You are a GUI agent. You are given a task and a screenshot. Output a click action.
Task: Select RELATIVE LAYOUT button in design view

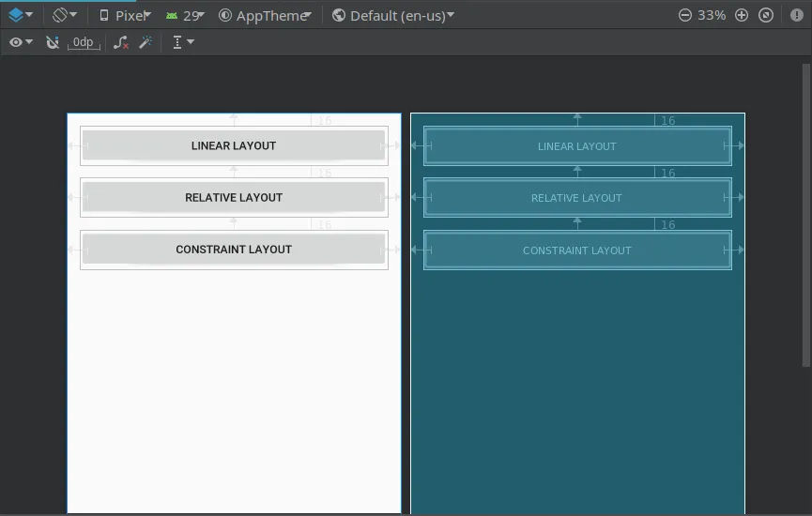(x=234, y=197)
